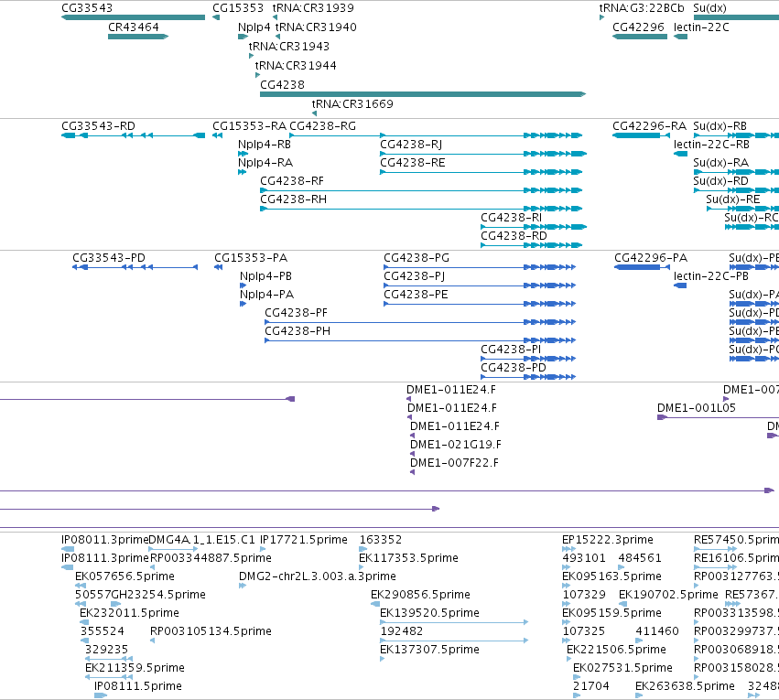The height and width of the screenshot is (700, 779).
Task: Select the tRNA:G3:22BCb label
Action: pos(642,8)
